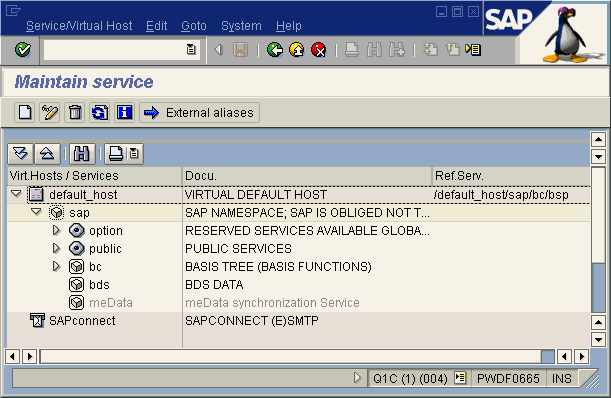This screenshot has height=398, width=611.
Task: Go back with green arrow icon
Action: [275, 50]
